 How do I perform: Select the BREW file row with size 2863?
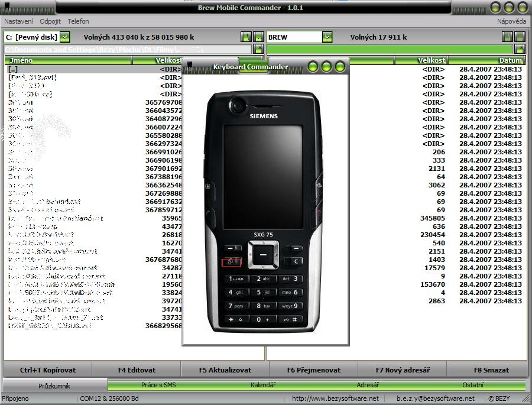[x=437, y=301]
